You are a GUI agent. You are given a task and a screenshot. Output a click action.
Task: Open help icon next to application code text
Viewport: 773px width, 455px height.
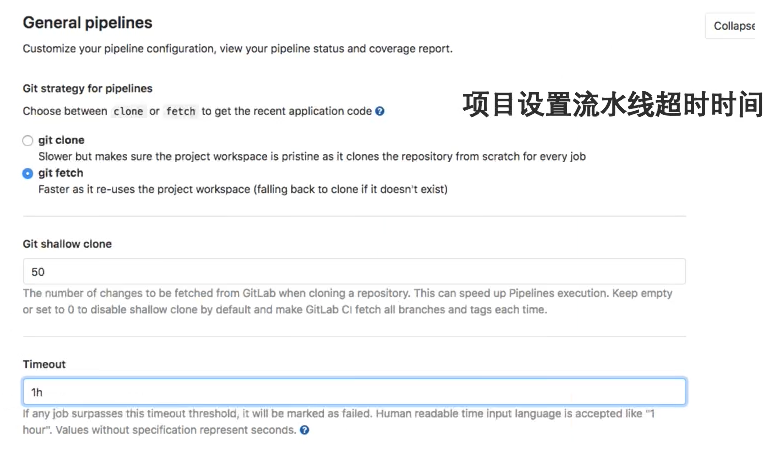380,111
